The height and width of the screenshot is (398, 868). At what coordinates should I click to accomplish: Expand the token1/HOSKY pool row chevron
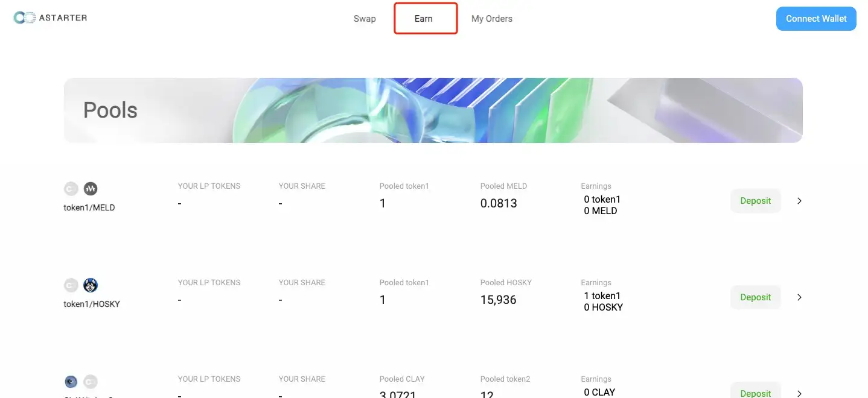coord(799,297)
